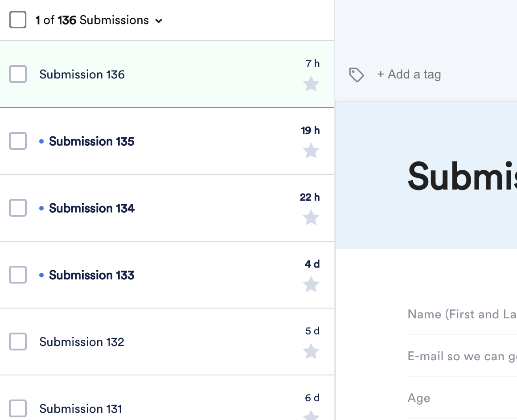Star Submission 135
The width and height of the screenshot is (517, 420).
pyautogui.click(x=311, y=151)
